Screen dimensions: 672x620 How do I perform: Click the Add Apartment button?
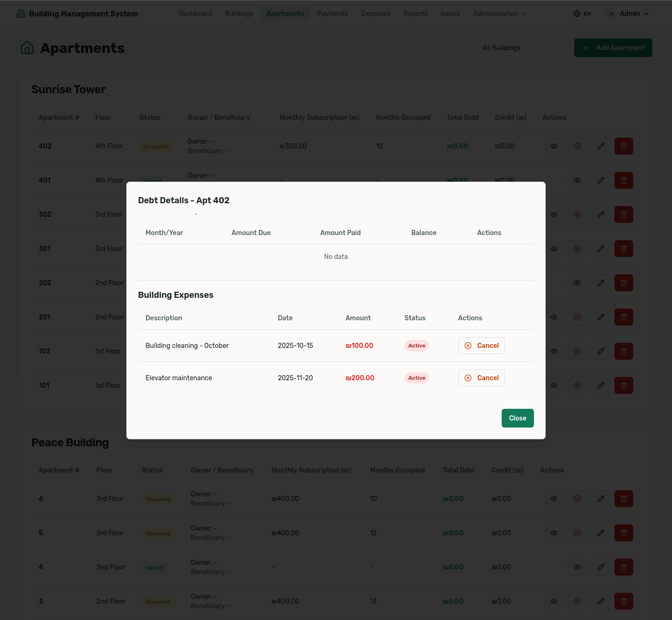[x=613, y=48]
